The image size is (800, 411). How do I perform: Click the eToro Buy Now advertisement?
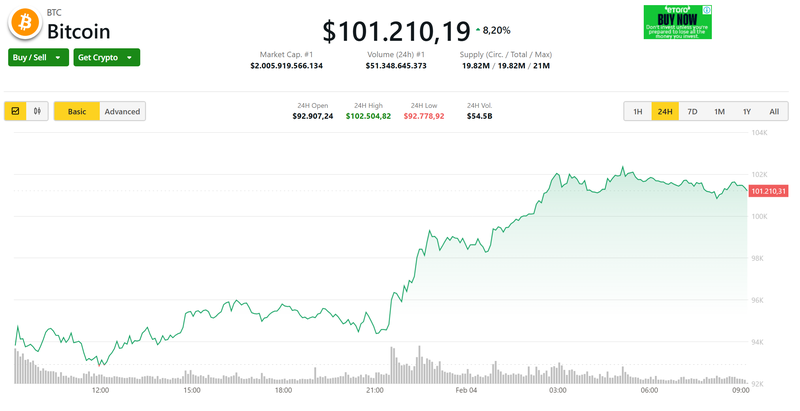click(x=677, y=21)
